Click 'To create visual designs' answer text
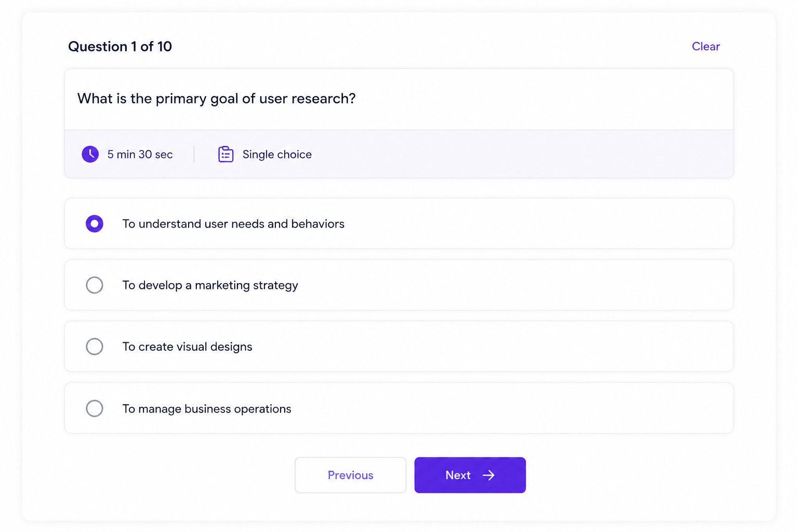Image resolution: width=798 pixels, height=532 pixels. click(x=187, y=347)
